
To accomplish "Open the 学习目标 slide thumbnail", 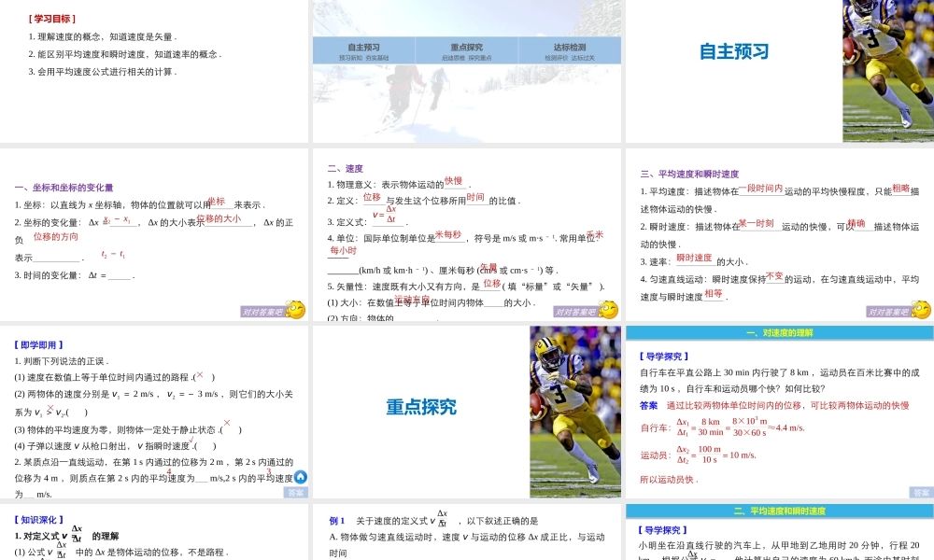I will click(x=154, y=71).
